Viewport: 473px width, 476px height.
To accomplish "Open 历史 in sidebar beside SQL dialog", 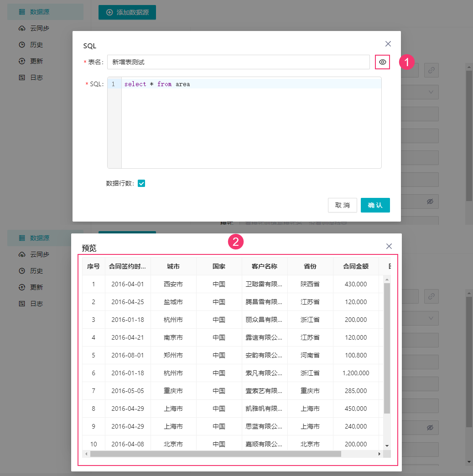I will point(36,45).
